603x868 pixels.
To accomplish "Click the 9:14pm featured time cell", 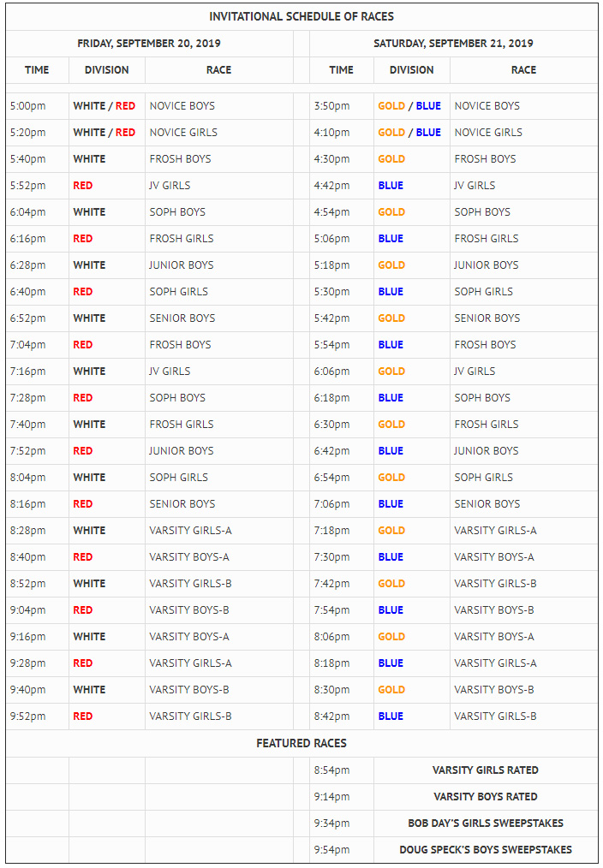I will (342, 797).
